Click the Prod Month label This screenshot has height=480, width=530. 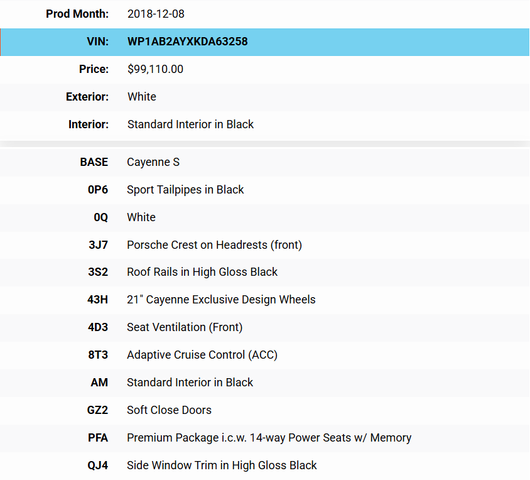pos(77,14)
